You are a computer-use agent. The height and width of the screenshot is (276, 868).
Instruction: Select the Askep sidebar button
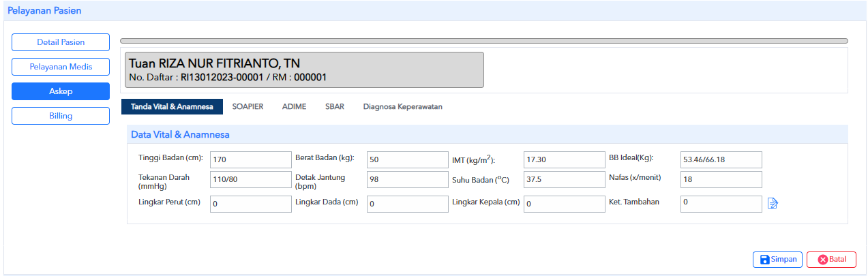point(61,91)
